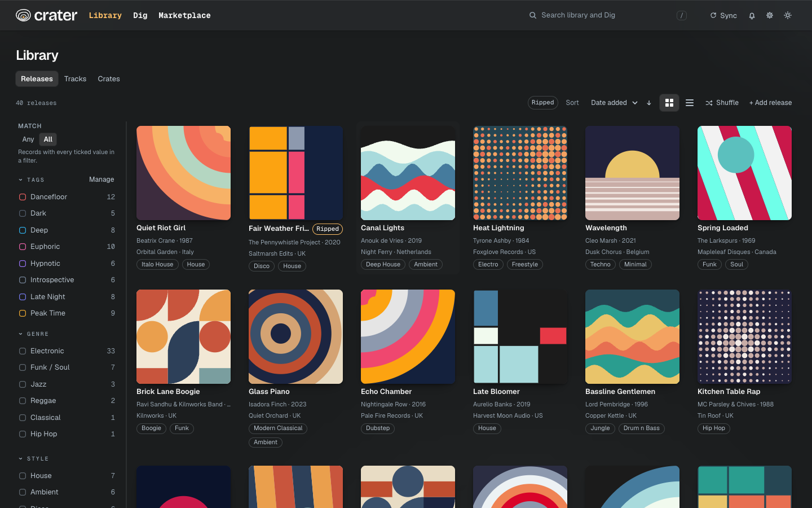Switch to list view icon

(x=690, y=103)
